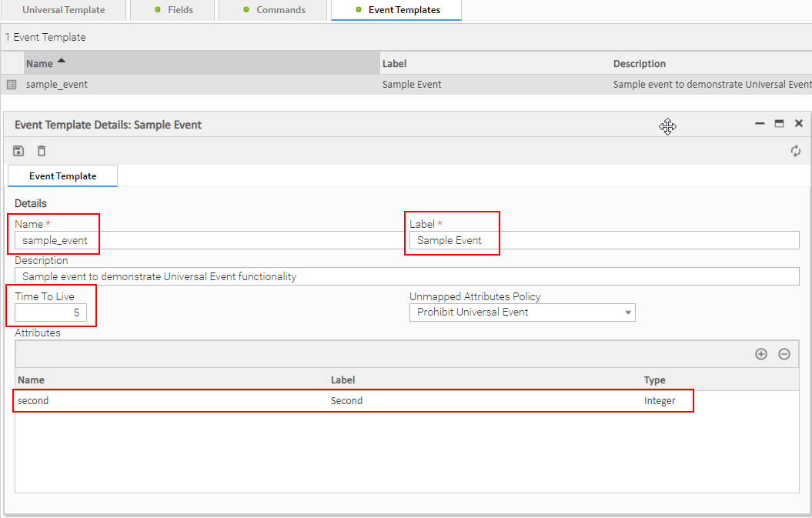Click the Name input field
This screenshot has width=812, height=518.
coord(208,240)
